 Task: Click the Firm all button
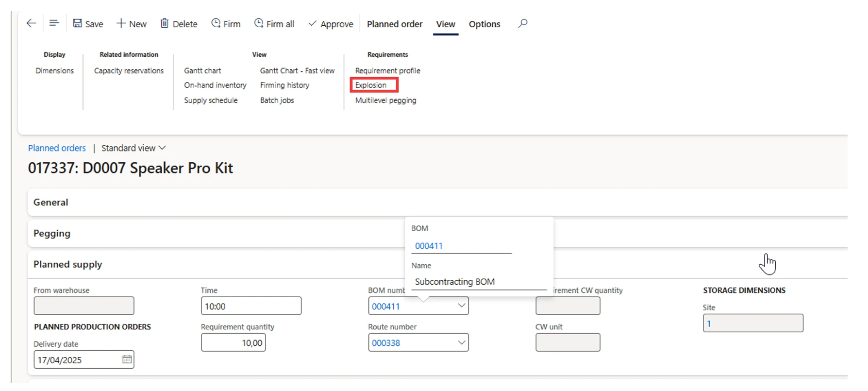tap(274, 24)
